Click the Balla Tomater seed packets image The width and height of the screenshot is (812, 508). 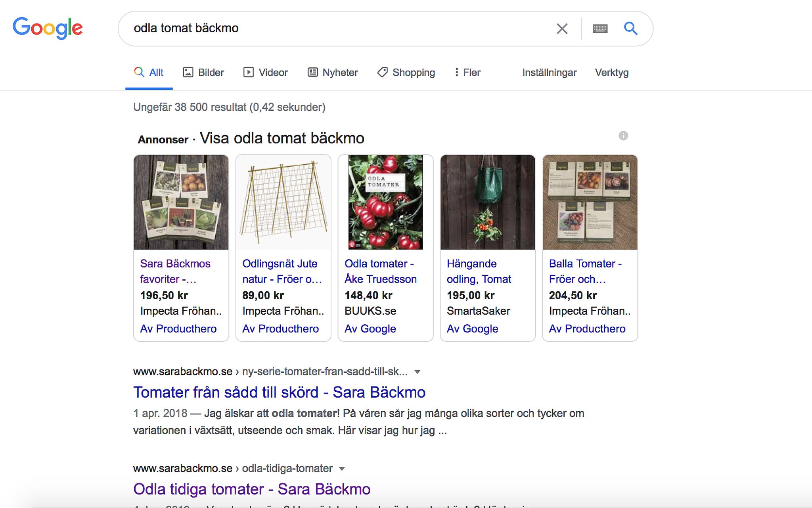[x=590, y=202]
